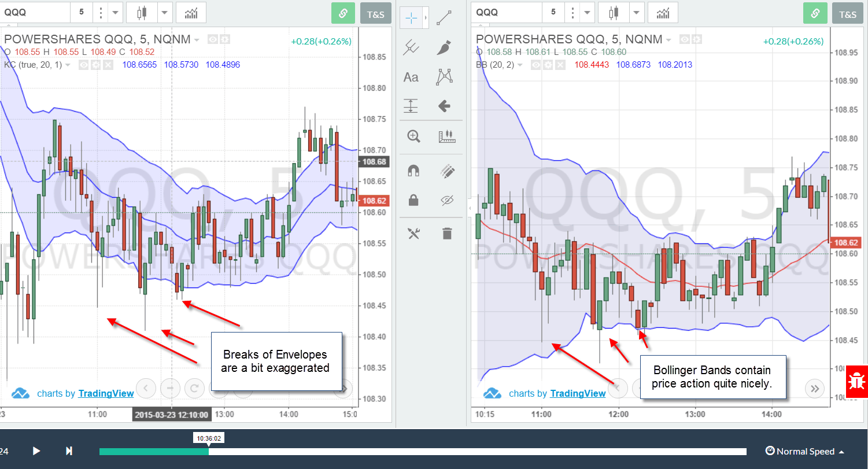Select the pitchfork drawing tool

click(411, 47)
